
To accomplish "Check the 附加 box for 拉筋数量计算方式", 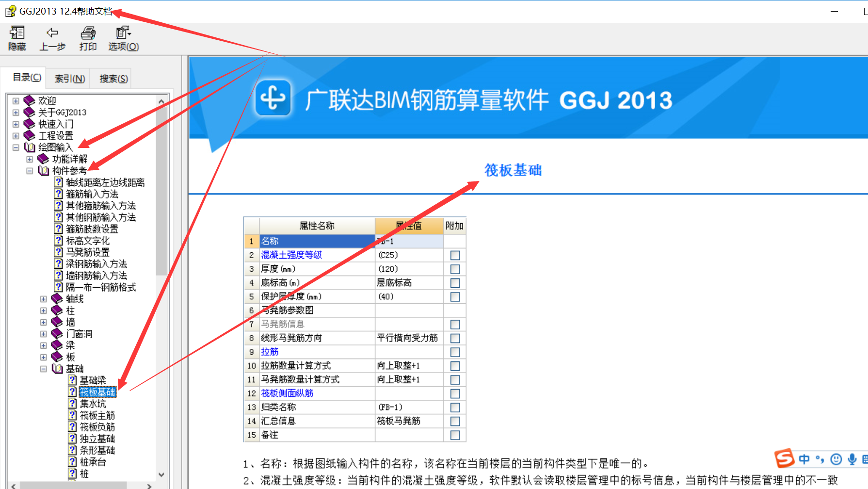I will coord(455,366).
